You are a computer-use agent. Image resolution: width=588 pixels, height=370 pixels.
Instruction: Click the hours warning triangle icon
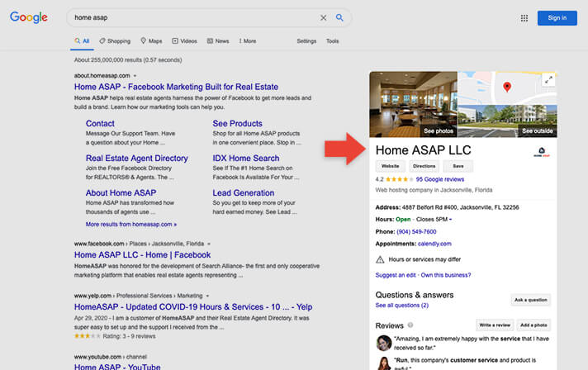coord(380,259)
